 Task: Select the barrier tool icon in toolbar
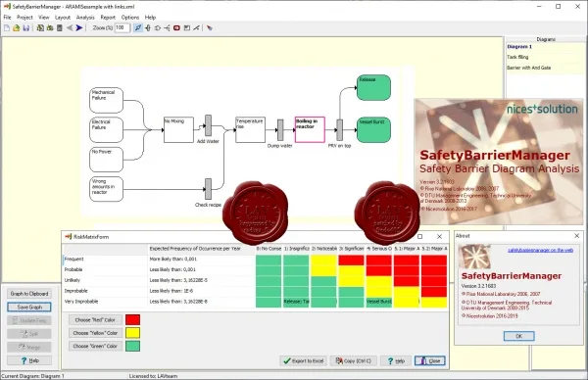click(148, 28)
